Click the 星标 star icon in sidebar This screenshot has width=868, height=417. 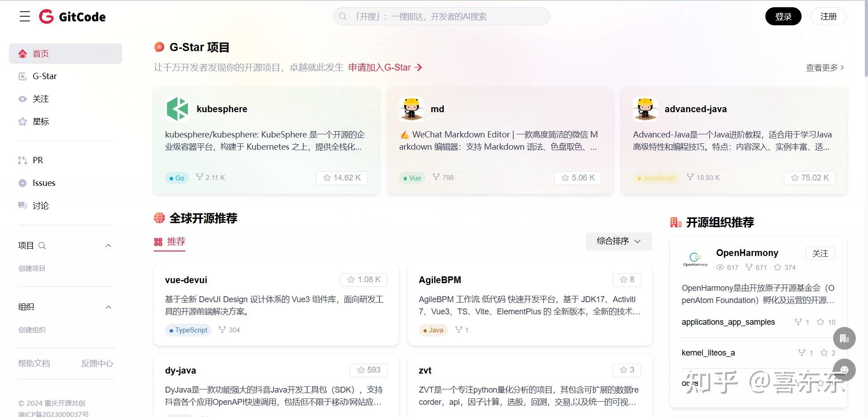[x=23, y=122]
